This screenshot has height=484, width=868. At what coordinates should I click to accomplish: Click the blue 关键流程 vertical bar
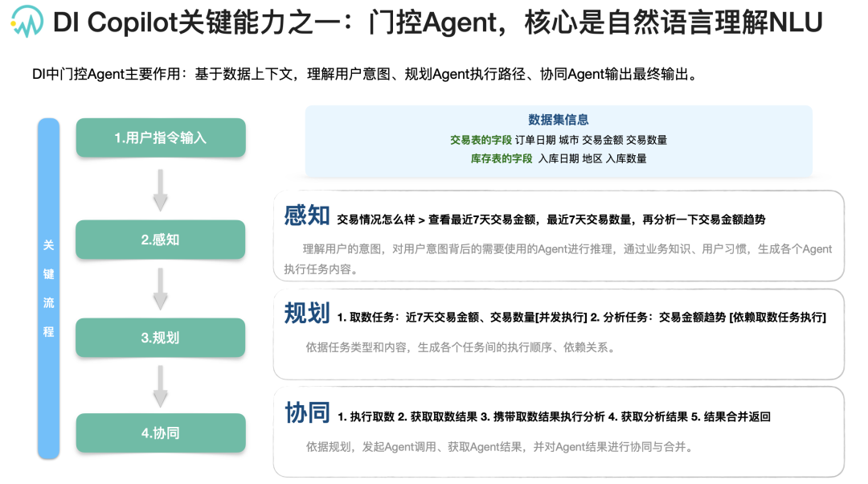pos(49,288)
